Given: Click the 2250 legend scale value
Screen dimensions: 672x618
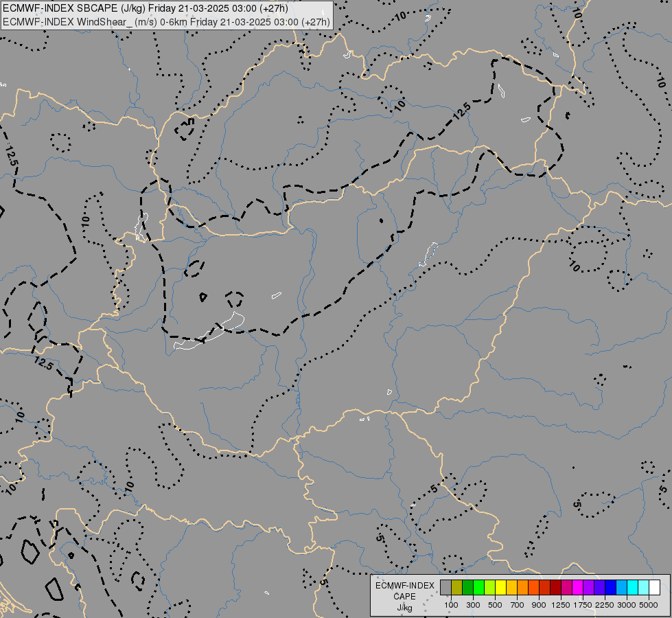Looking at the screenshot, I should point(605,605).
